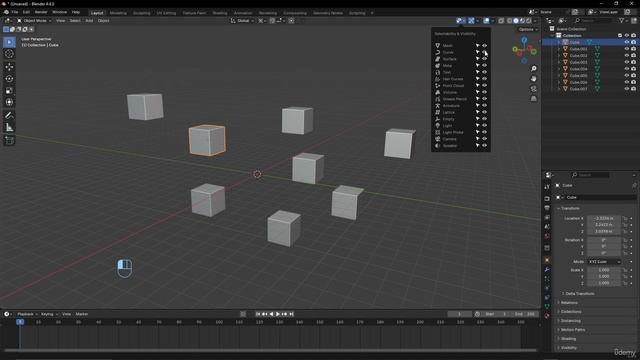Activate the Move tool
The image size is (640, 360).
point(9,67)
